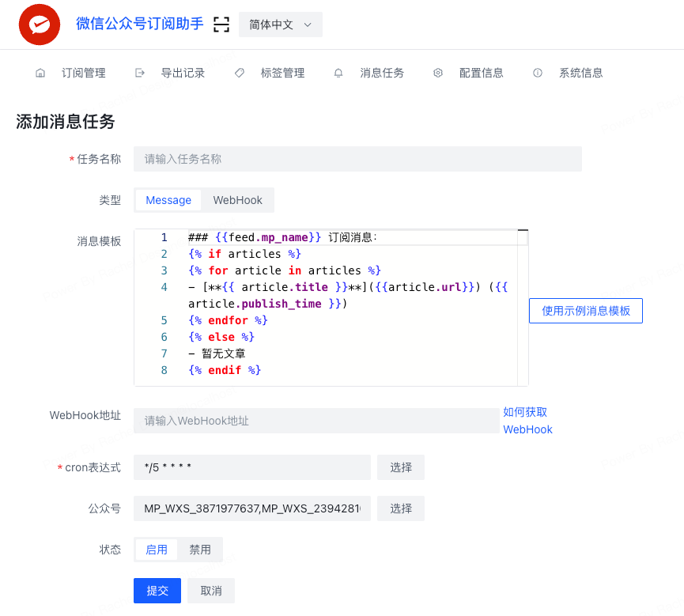This screenshot has height=616, width=684.
Task: Click the article.publish_time code text
Action: pos(255,304)
